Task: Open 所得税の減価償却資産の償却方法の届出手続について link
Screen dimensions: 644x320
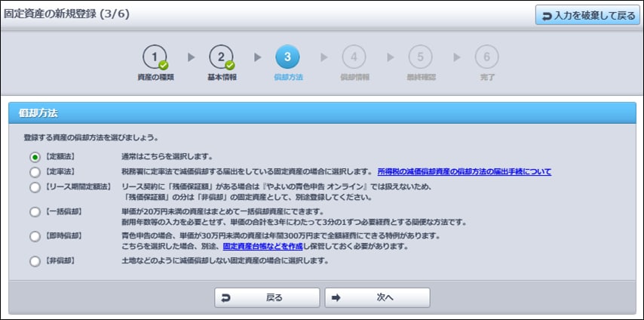Action: point(464,171)
